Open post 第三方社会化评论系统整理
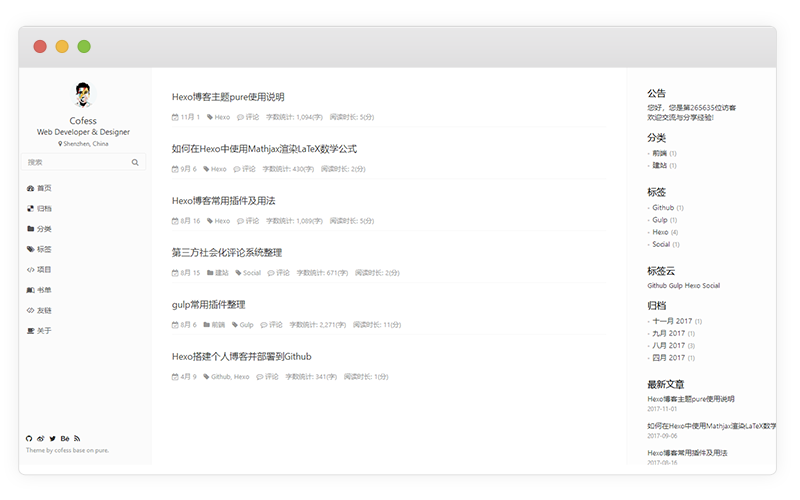This screenshot has width=800, height=500. pyautogui.click(x=227, y=253)
